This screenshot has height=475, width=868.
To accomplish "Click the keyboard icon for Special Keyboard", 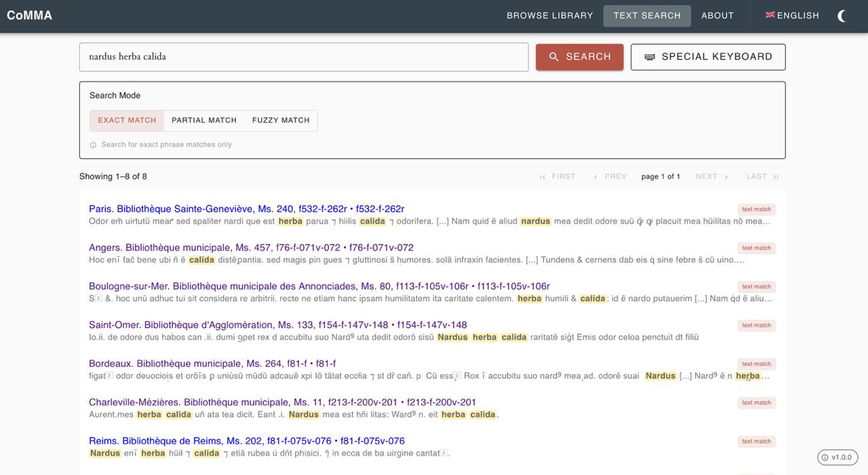I will click(x=650, y=57).
